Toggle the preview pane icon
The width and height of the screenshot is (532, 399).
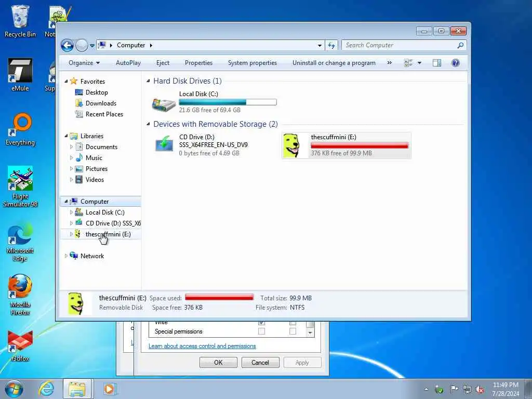point(437,63)
